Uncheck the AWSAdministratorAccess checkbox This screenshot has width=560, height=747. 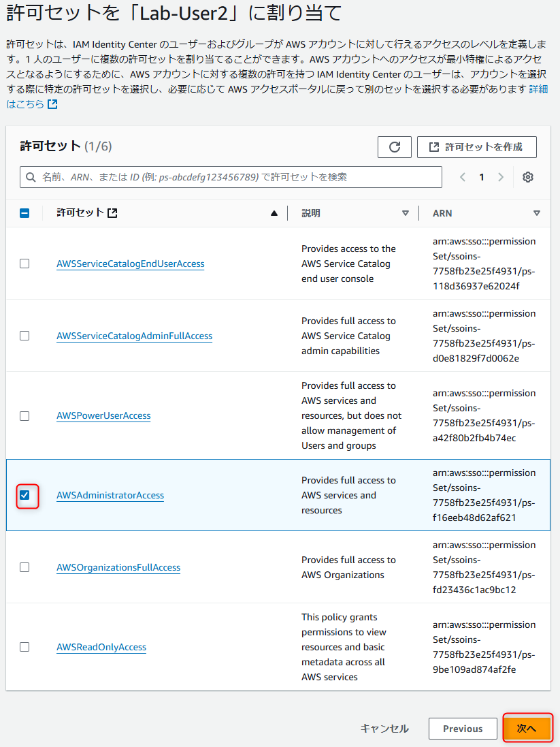tap(24, 495)
